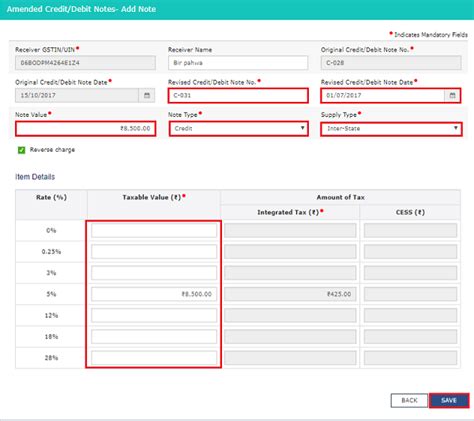Click the Supply Type label
Screen dimensions: 474x421
tap(339, 115)
